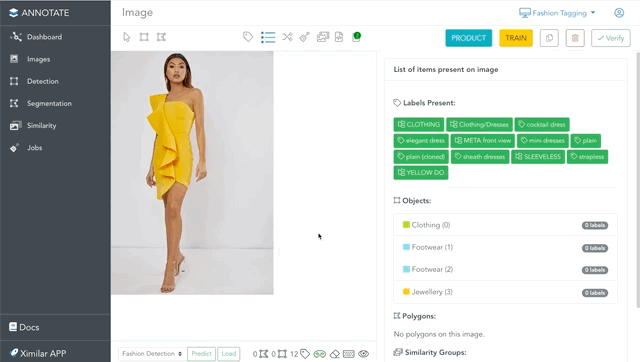The image size is (640, 362).
Task: Click the sheath dresses label
Action: 480,156
